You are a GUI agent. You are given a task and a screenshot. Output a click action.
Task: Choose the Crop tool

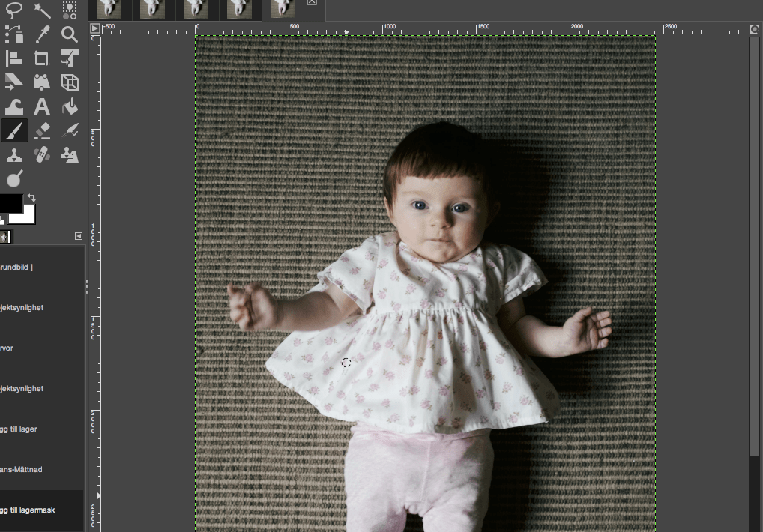42,58
